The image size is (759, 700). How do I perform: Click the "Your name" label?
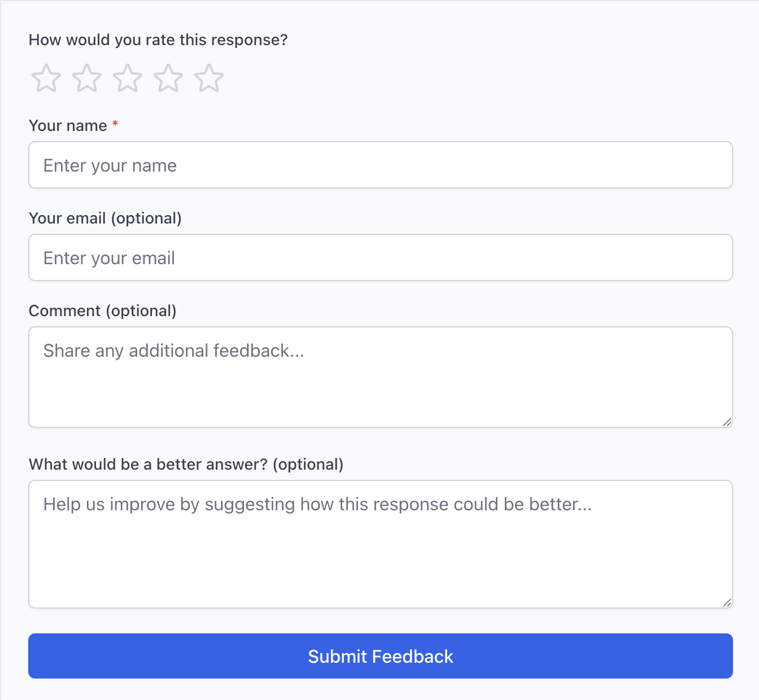tap(68, 125)
